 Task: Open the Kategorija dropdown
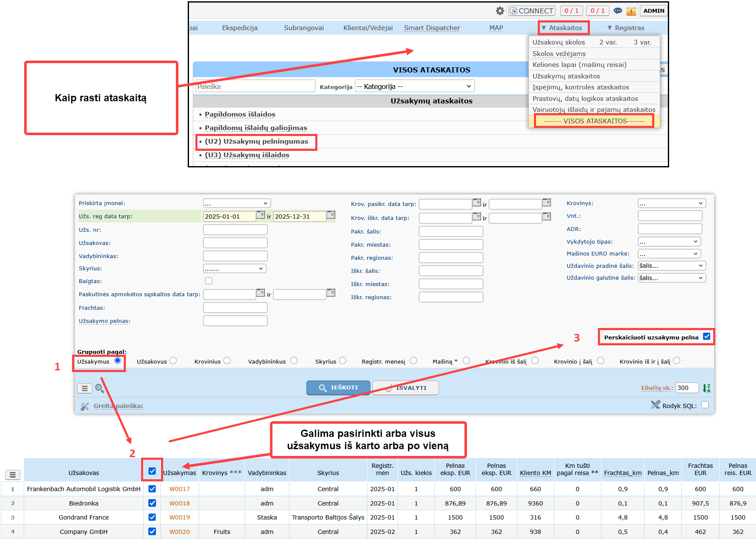414,86
